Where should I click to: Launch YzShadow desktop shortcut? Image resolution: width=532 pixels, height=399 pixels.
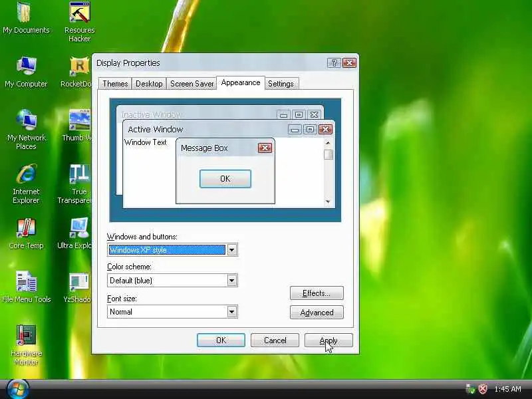pyautogui.click(x=78, y=287)
